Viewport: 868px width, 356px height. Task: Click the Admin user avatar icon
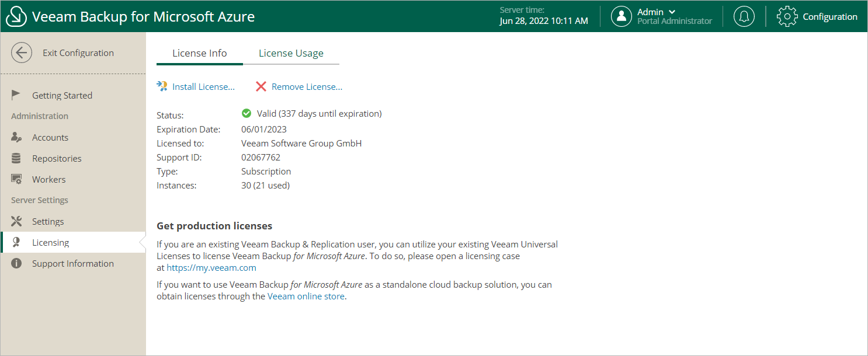622,16
